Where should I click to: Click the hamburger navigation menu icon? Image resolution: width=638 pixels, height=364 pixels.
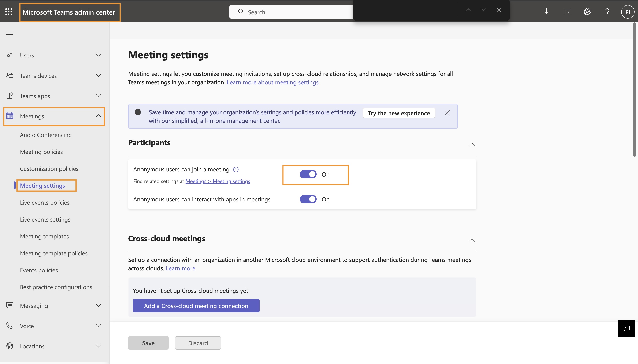coord(9,33)
